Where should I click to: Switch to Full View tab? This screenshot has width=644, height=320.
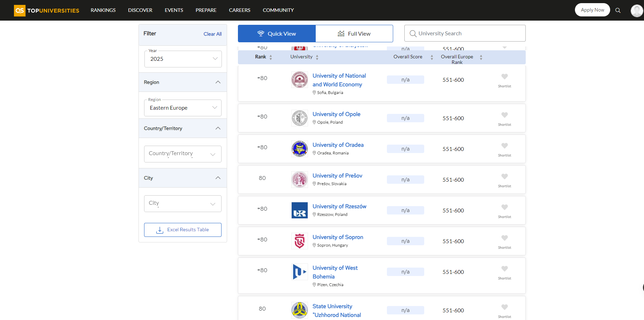pos(354,34)
